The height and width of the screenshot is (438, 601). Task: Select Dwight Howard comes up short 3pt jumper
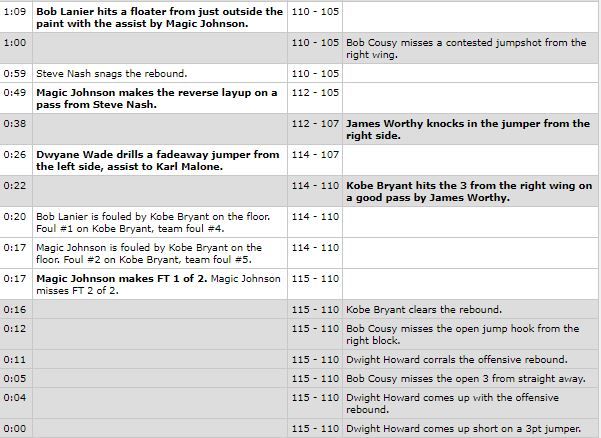tap(464, 429)
